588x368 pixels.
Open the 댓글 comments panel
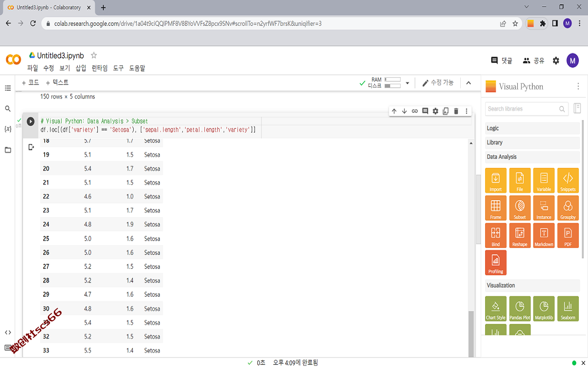(502, 60)
